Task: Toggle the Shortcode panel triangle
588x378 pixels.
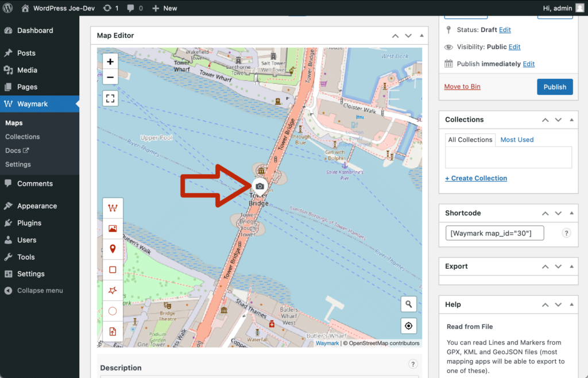Action: pos(571,213)
